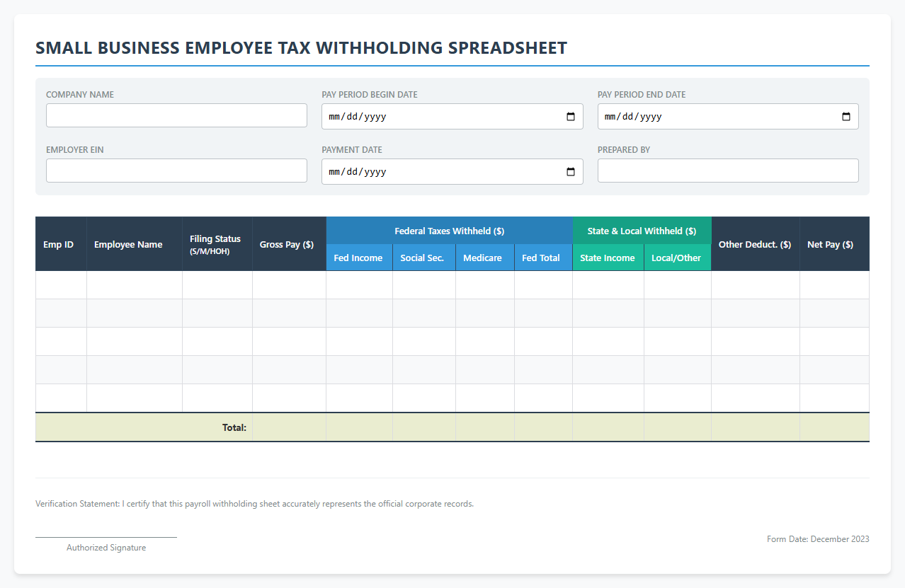This screenshot has height=588, width=905.
Task: Click the Net Pay ($) column header
Action: point(834,244)
